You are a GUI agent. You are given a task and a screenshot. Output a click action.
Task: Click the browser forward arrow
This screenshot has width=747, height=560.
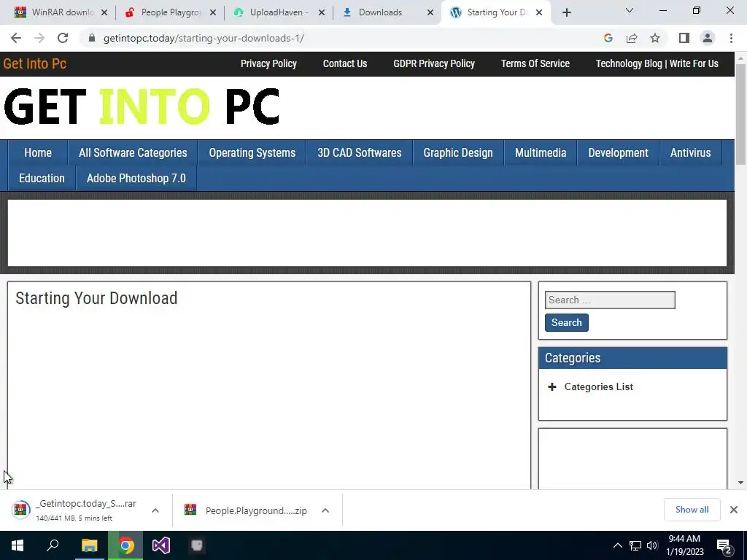[39, 38]
